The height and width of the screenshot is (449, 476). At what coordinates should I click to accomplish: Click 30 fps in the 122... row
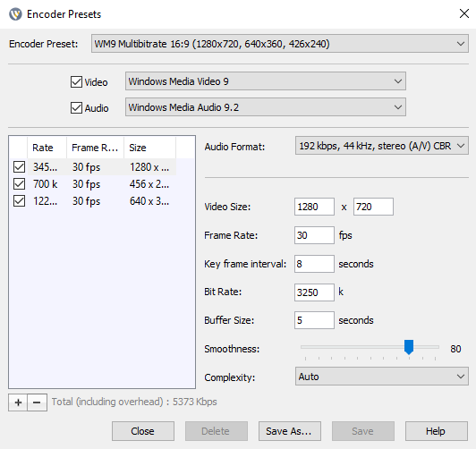click(x=86, y=201)
